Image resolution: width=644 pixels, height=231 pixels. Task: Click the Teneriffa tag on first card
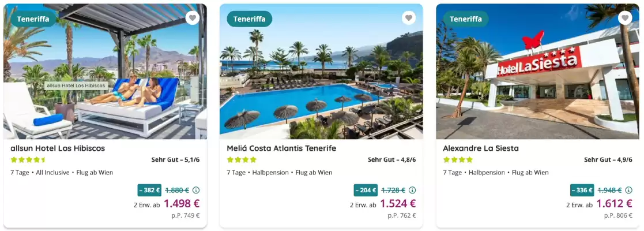coord(33,19)
